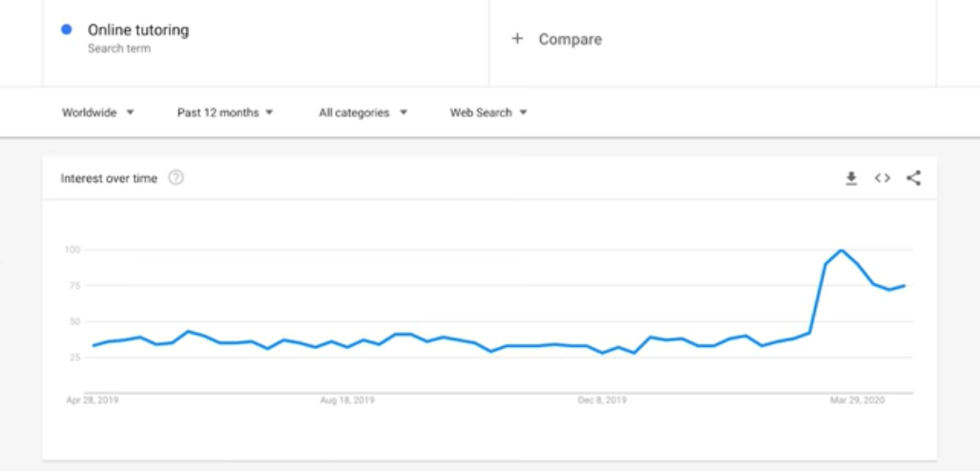The height and width of the screenshot is (471, 980).
Task: Click the Search term subtitle text
Action: 119,49
